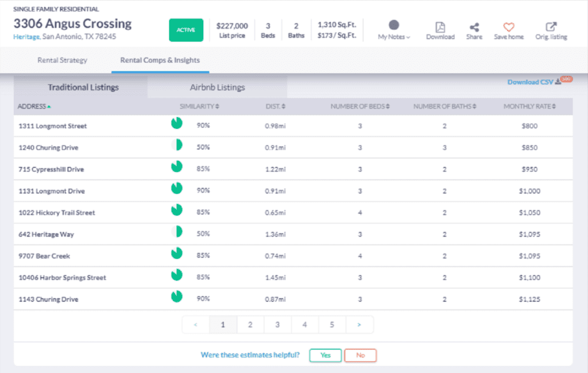The width and height of the screenshot is (588, 373).
Task: Expand the My Notes dropdown
Action: (393, 36)
